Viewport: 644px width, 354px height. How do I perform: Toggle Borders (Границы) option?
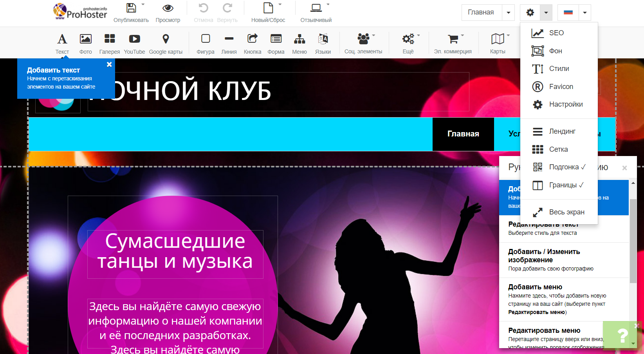point(558,185)
